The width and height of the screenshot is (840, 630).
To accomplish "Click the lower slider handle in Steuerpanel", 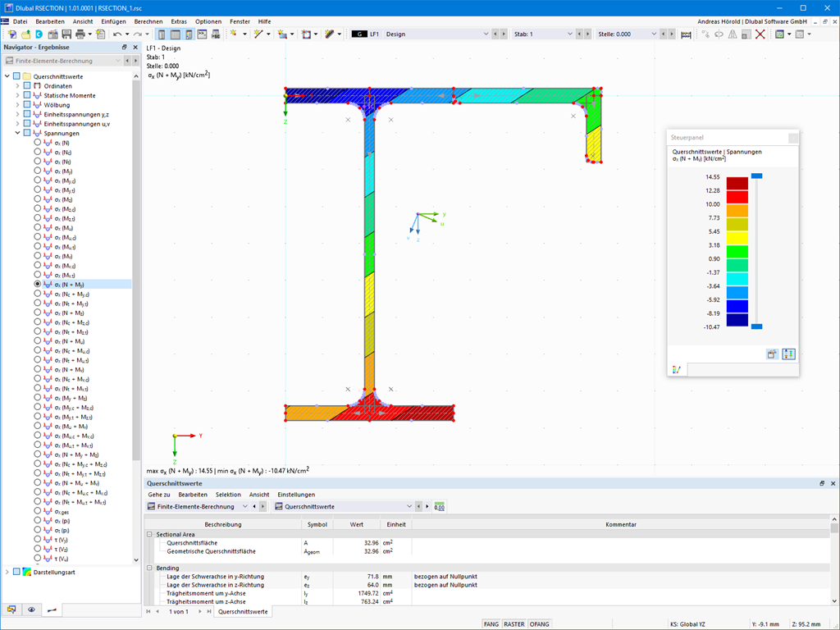I will (756, 326).
